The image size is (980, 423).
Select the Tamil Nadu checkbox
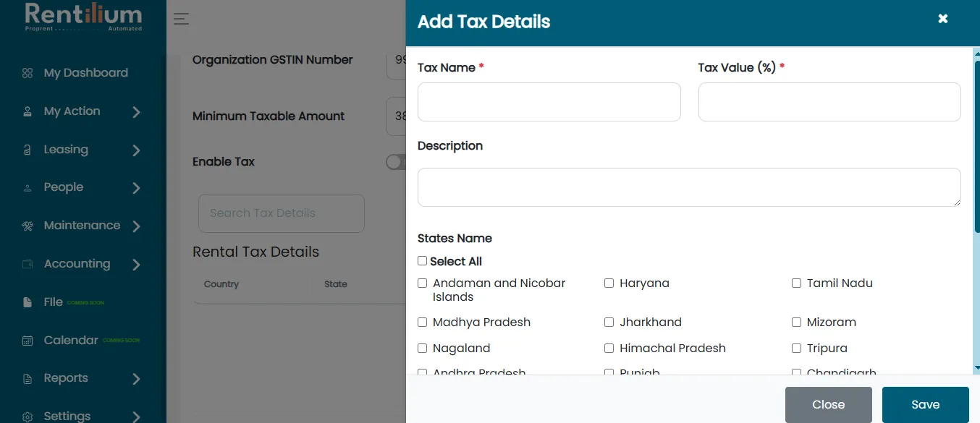796,283
